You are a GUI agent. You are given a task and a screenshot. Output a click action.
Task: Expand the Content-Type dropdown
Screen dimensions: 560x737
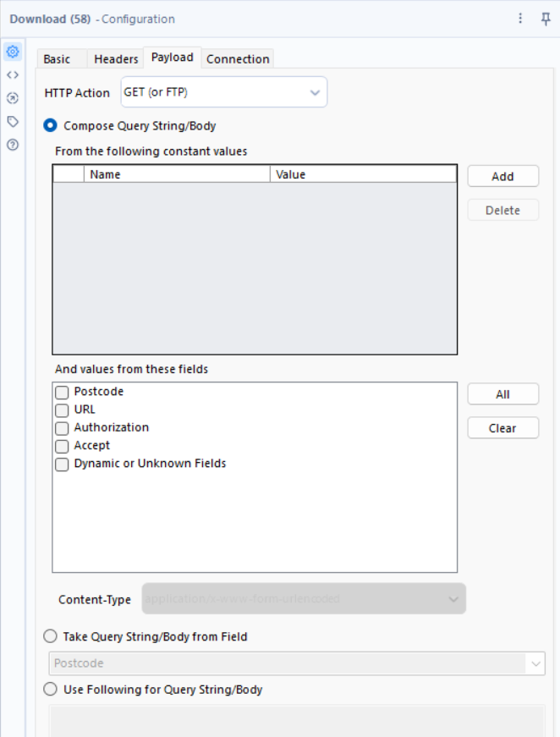coord(304,599)
